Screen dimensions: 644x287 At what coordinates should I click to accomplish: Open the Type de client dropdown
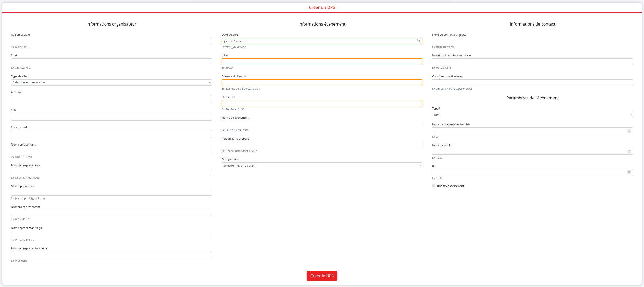point(111,82)
